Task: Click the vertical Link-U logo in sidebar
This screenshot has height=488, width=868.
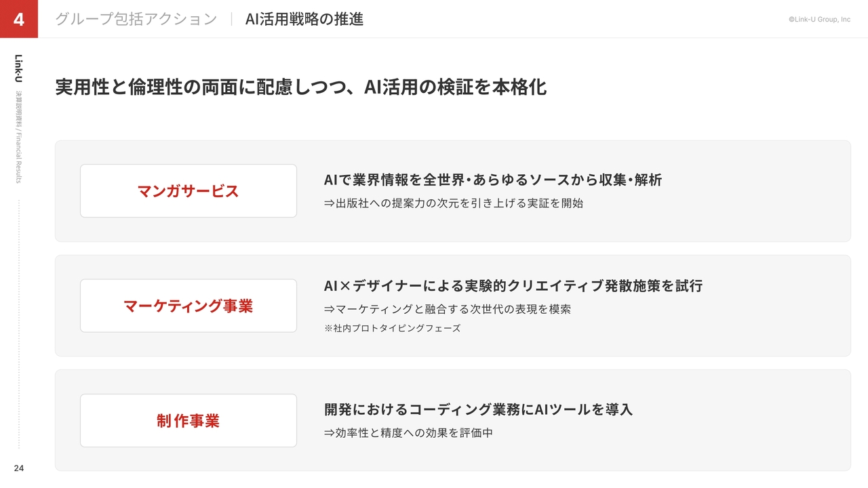Action: pos(19,68)
